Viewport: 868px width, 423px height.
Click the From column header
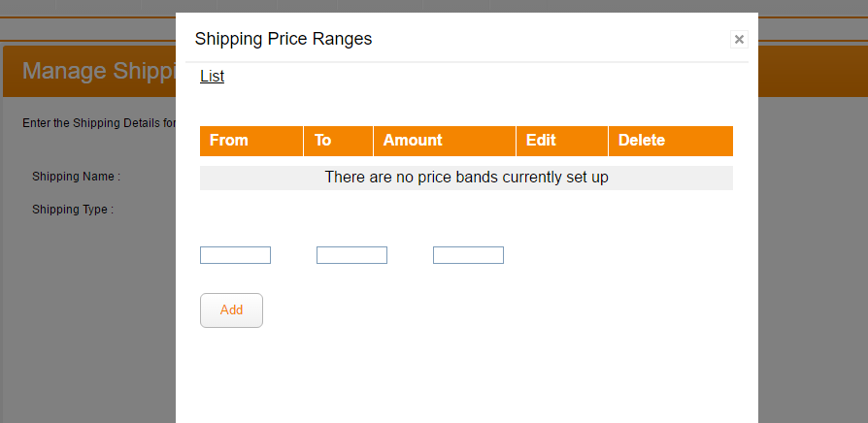(x=229, y=141)
